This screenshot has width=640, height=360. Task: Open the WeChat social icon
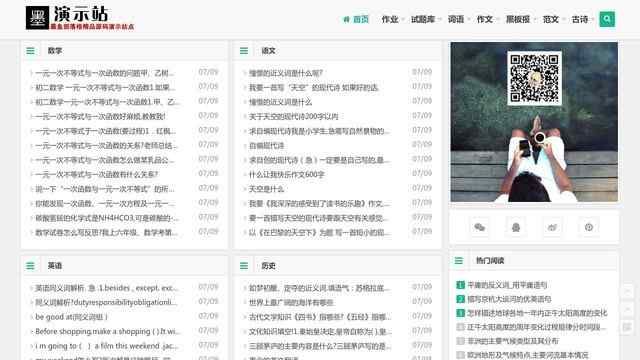tap(480, 227)
